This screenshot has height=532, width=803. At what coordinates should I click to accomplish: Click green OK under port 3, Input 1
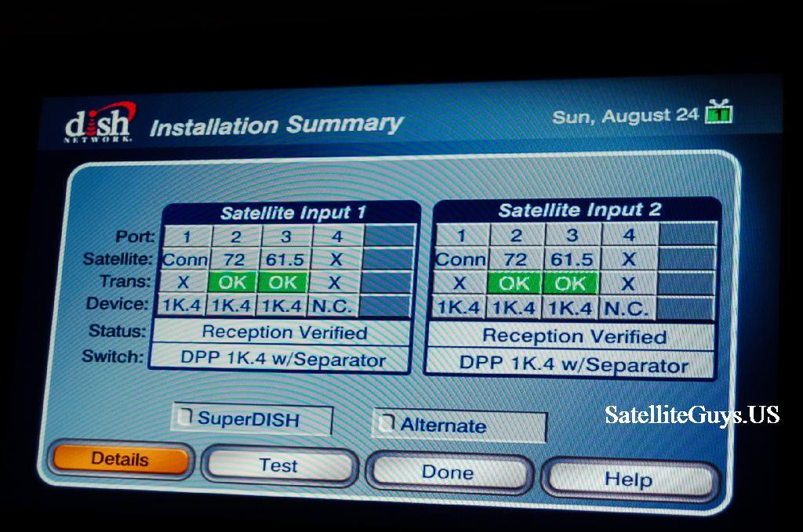tap(282, 282)
